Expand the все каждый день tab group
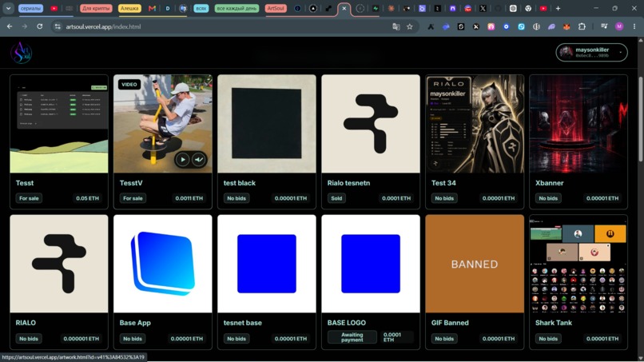The height and width of the screenshot is (362, 644). [x=237, y=8]
